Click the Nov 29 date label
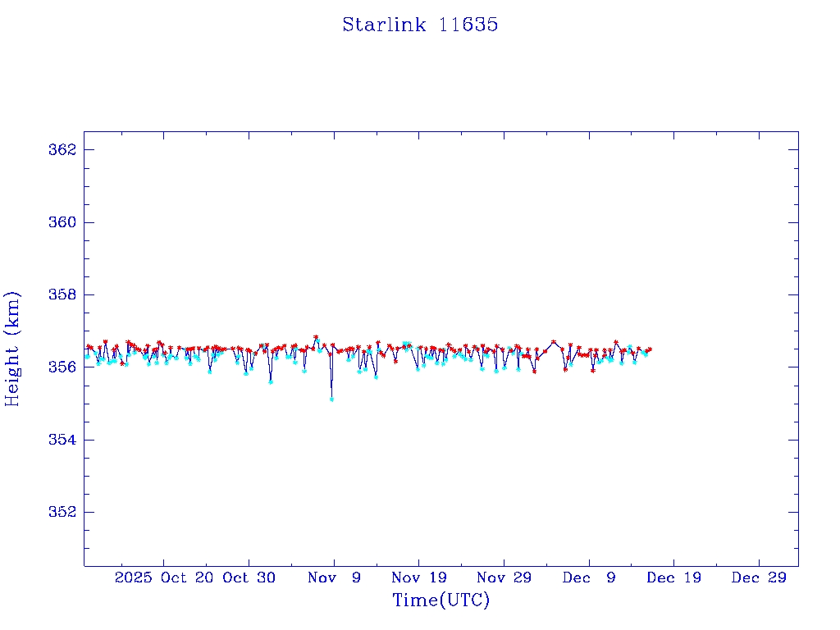 [x=504, y=577]
